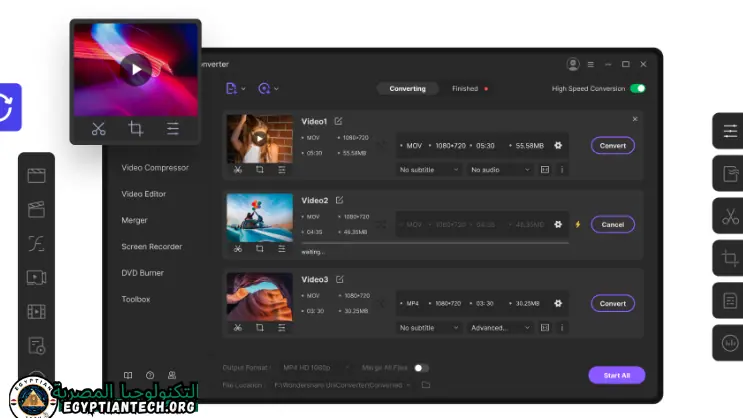Viewport: 743px width, 418px height.
Task: Open the user guide book icon
Action: point(128,375)
